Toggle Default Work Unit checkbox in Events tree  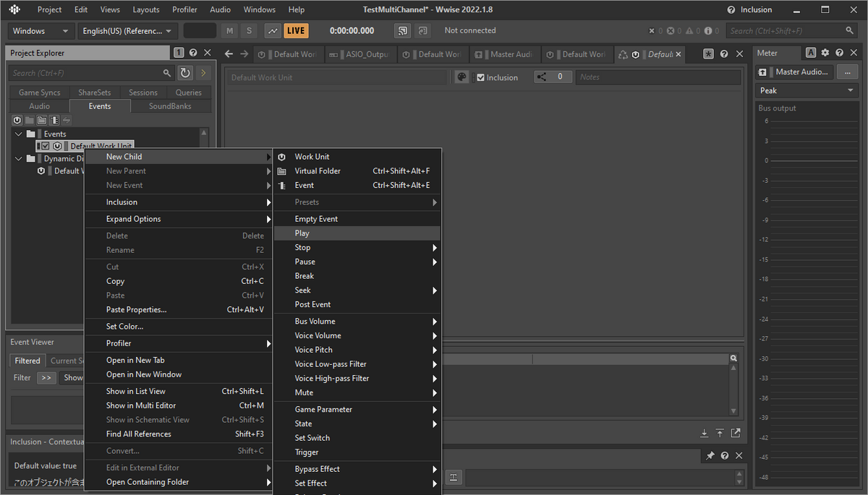click(x=46, y=146)
